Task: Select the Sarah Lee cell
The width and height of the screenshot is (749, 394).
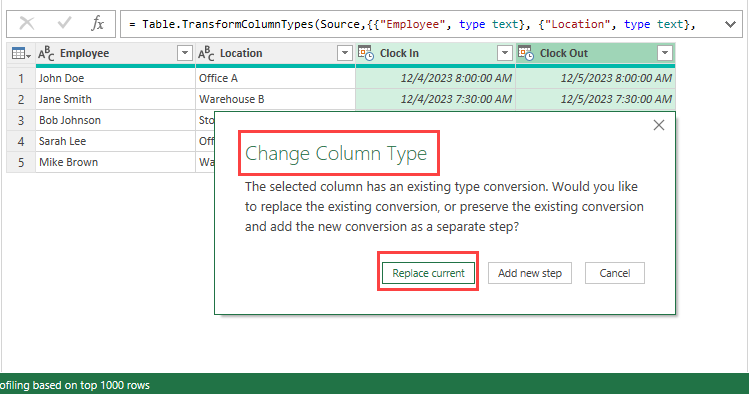Action: (116, 141)
